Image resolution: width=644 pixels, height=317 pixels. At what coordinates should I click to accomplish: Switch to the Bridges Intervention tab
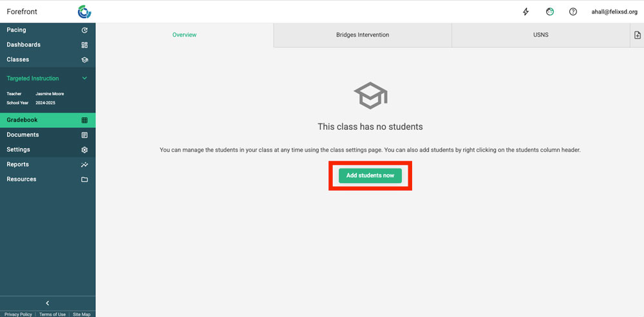pos(363,35)
